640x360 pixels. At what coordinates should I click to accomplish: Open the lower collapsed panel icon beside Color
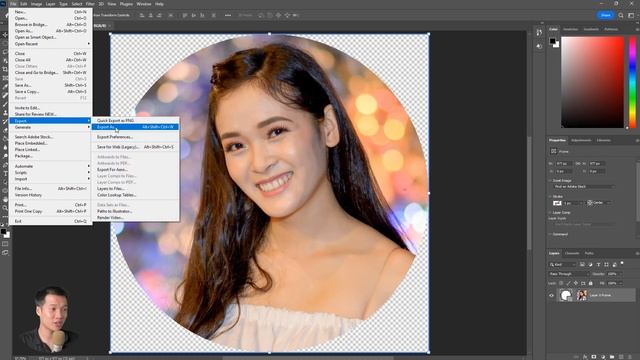(539, 46)
